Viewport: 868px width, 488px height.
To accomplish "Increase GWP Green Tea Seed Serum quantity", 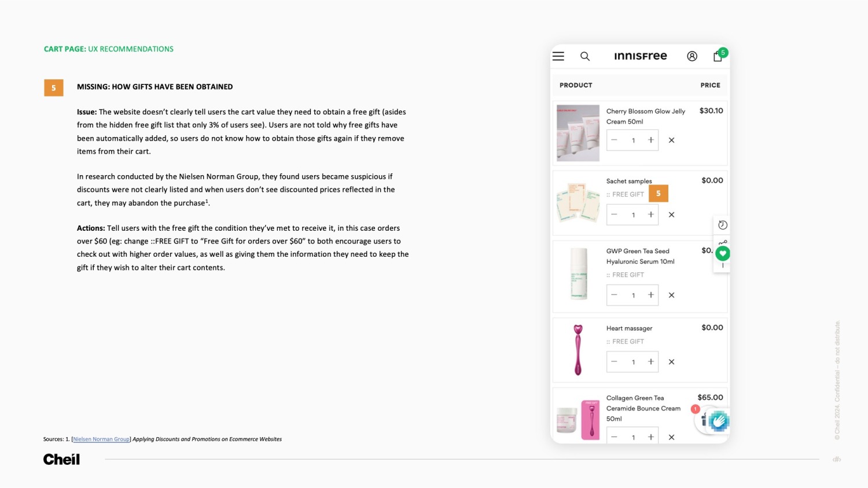I will click(651, 295).
